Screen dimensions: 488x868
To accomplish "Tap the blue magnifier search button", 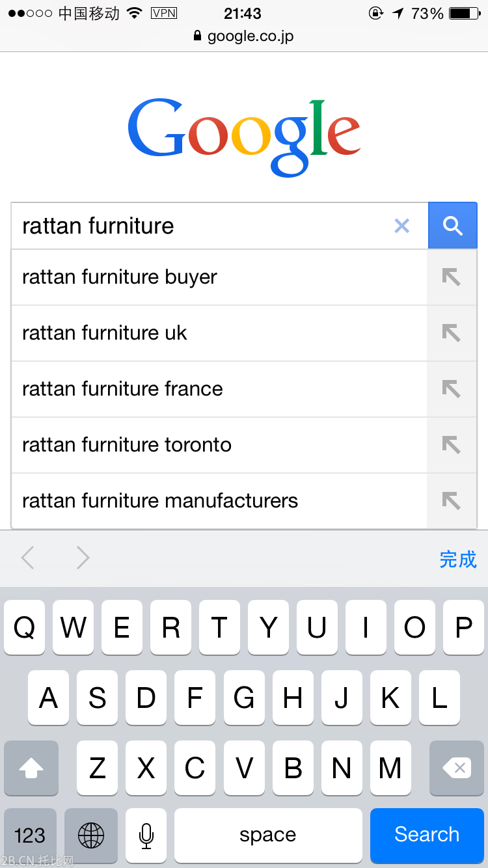I will coord(452,226).
